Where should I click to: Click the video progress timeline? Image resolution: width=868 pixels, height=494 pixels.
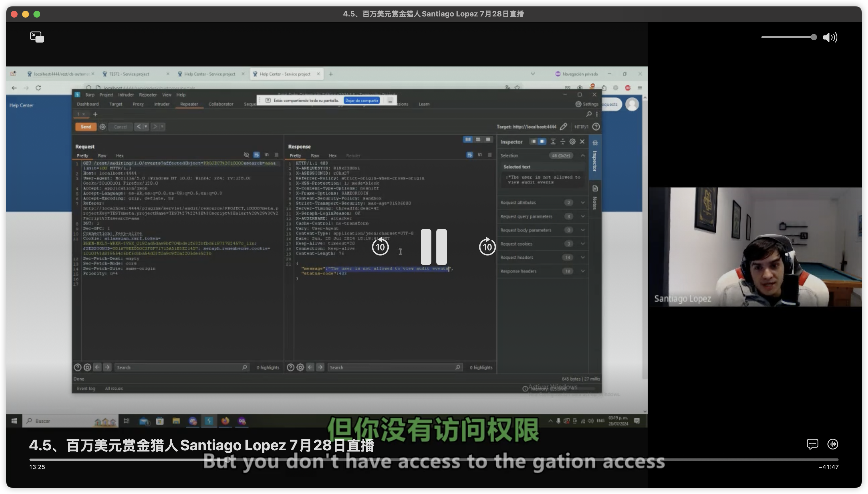pos(434,459)
